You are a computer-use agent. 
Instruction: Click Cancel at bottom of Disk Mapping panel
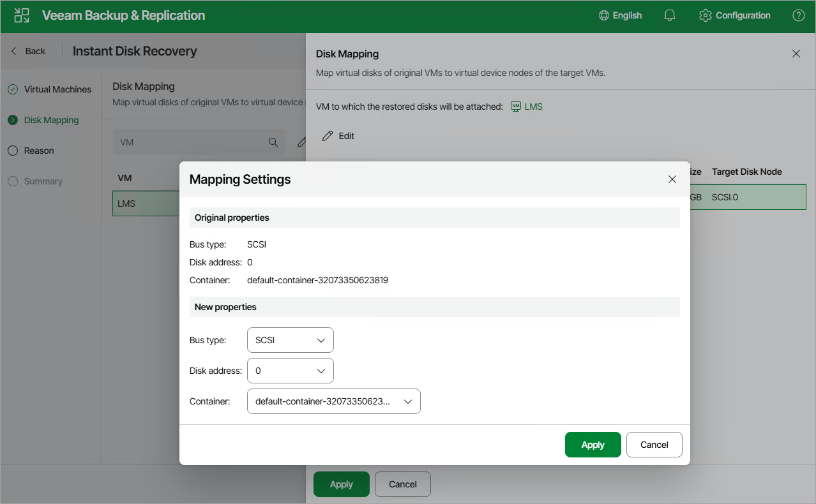point(403,484)
